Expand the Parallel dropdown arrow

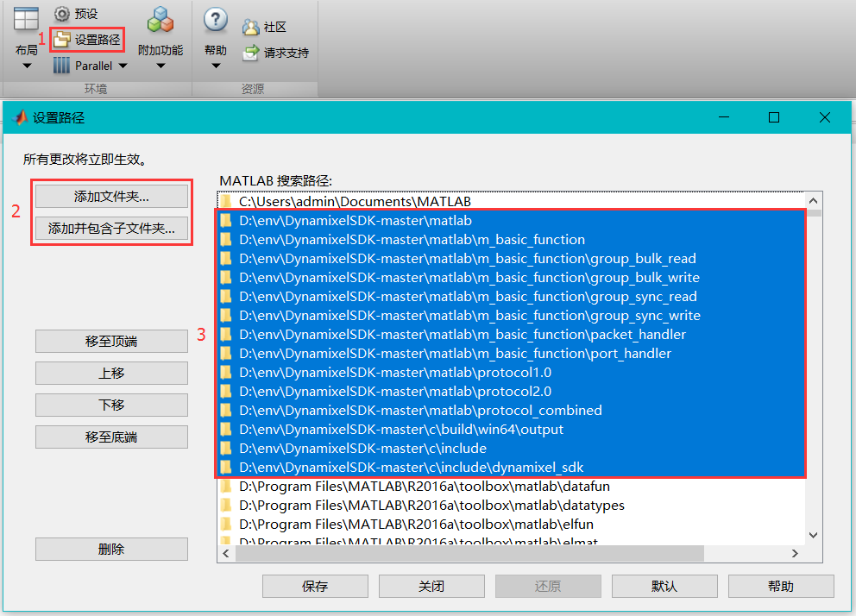tap(123, 66)
